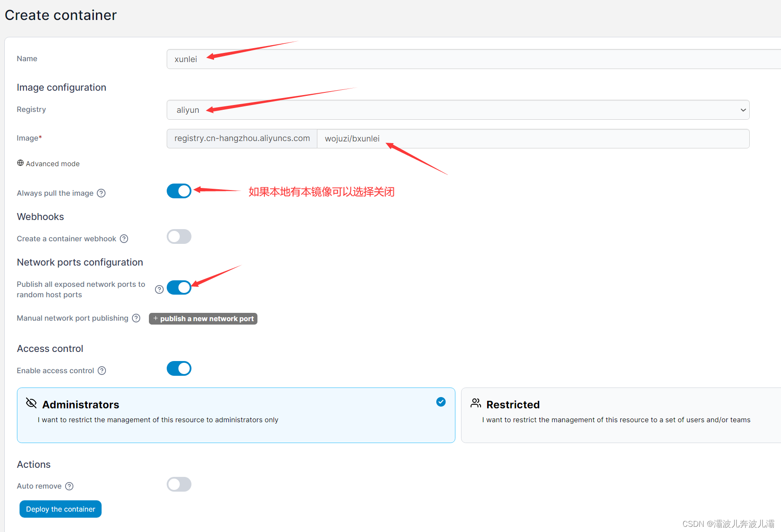
Task: Toggle Publish all exposed network ports switch
Action: pos(179,287)
